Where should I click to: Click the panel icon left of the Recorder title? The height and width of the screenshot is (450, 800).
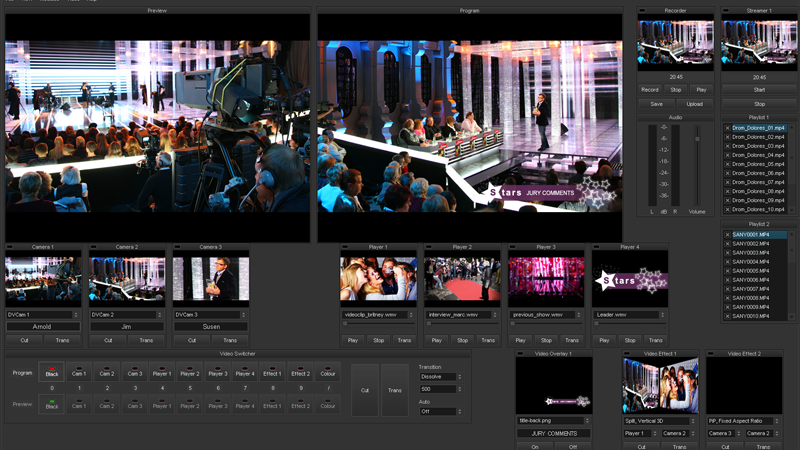[x=642, y=11]
